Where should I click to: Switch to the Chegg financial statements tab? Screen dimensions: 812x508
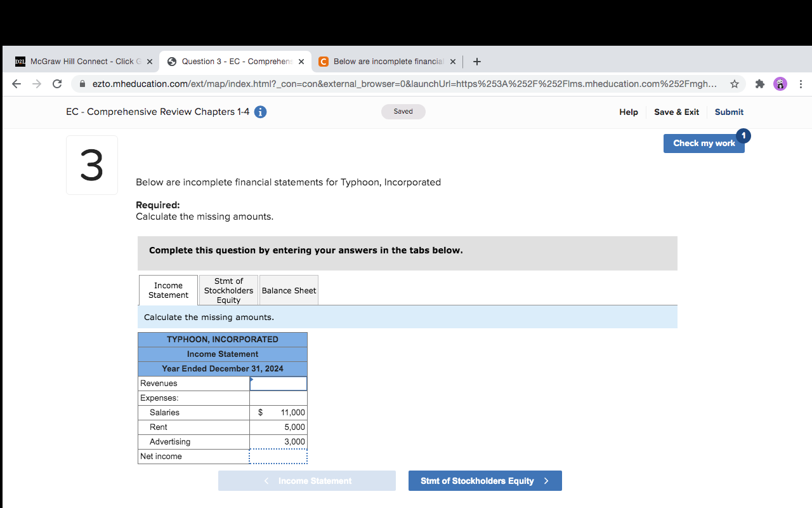(387, 62)
